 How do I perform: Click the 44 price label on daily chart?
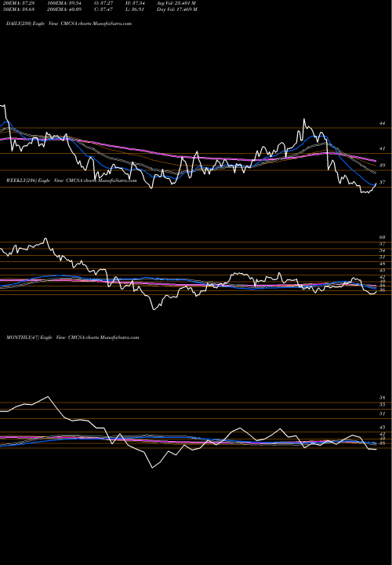pos(383,123)
